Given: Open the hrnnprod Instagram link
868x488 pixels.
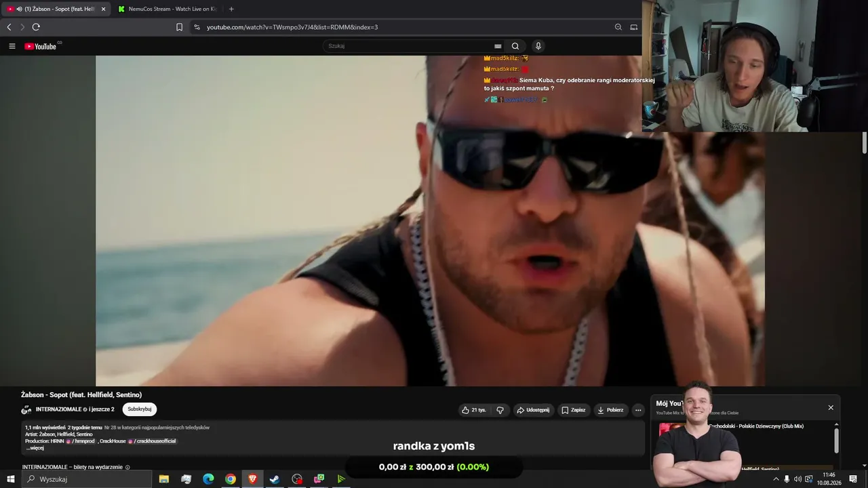Looking at the screenshot, I should point(81,441).
